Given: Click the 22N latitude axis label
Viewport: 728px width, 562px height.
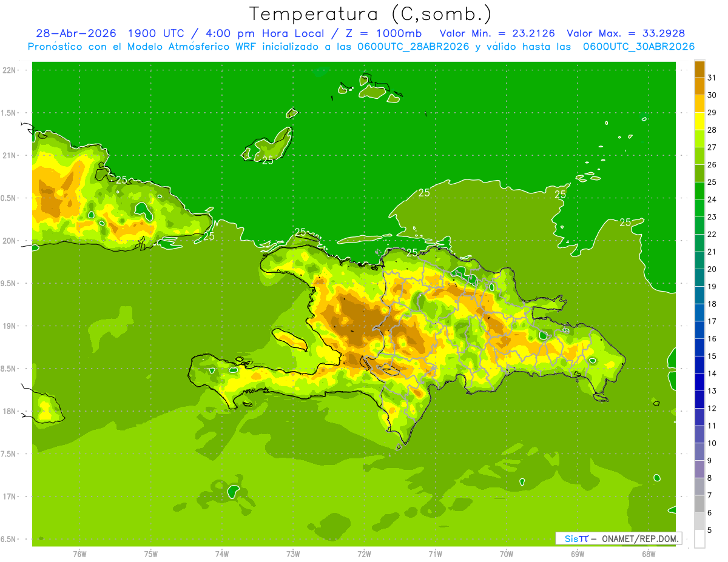Looking at the screenshot, I should pos(10,70).
